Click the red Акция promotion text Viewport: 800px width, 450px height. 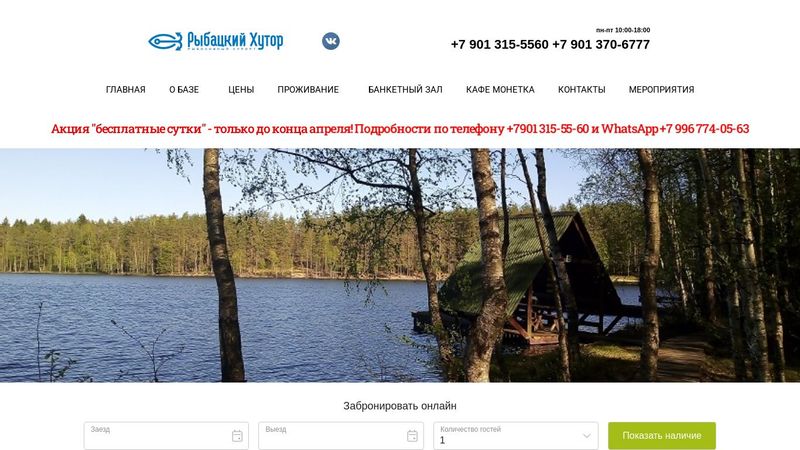tap(400, 129)
